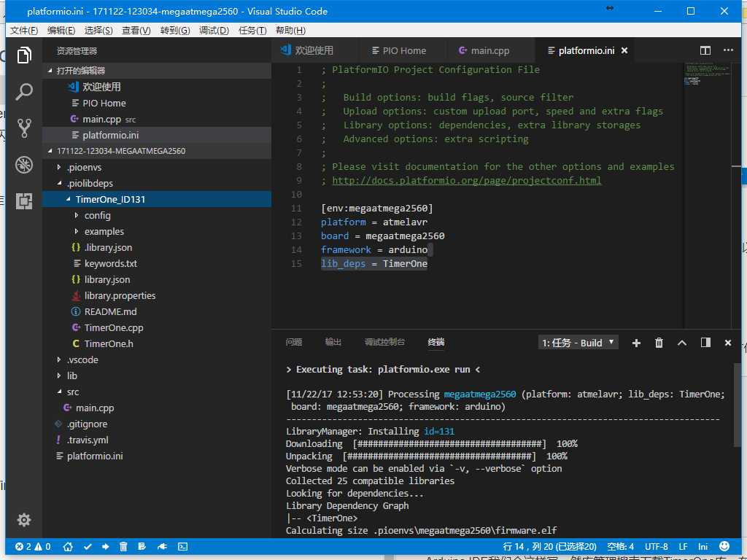Open the Extensions view in activity bar
The width and height of the screenshot is (747, 560).
click(x=24, y=201)
